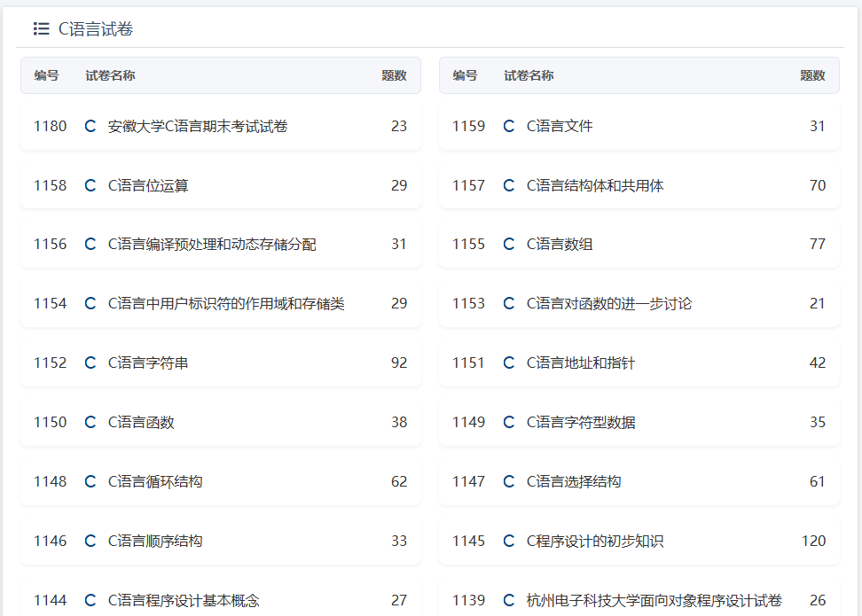Screen dimensions: 862x616
Task: Click question count 77 in row 1155
Action: [x=818, y=244]
